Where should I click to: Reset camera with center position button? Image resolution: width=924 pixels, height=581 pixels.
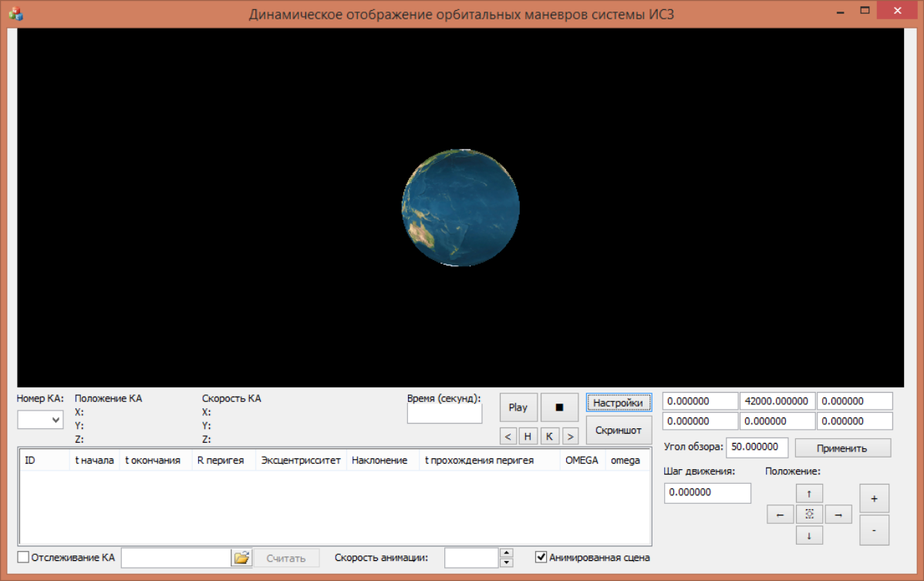point(809,514)
